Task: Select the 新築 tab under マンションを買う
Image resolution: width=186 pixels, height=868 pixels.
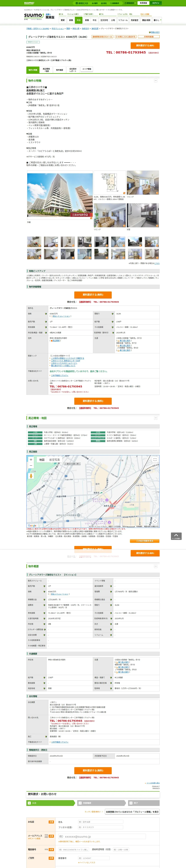Action: point(71,20)
